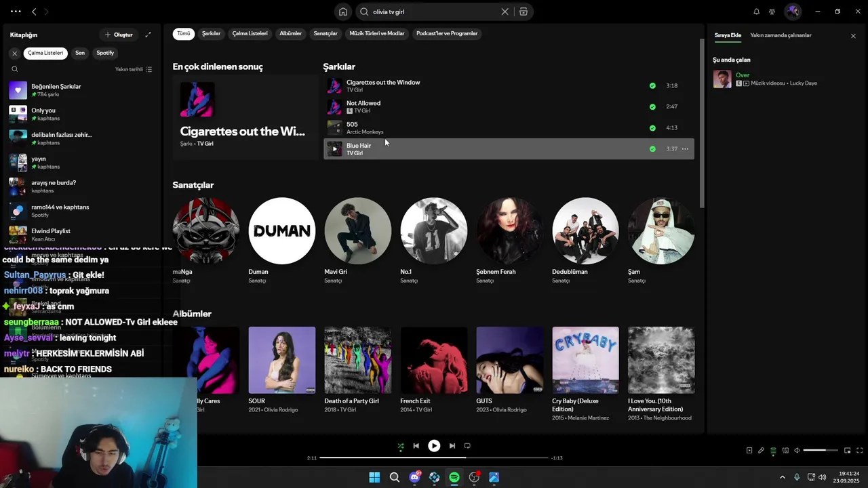Open lyrics with the microphone icon
The image size is (868, 488).
tap(761, 451)
